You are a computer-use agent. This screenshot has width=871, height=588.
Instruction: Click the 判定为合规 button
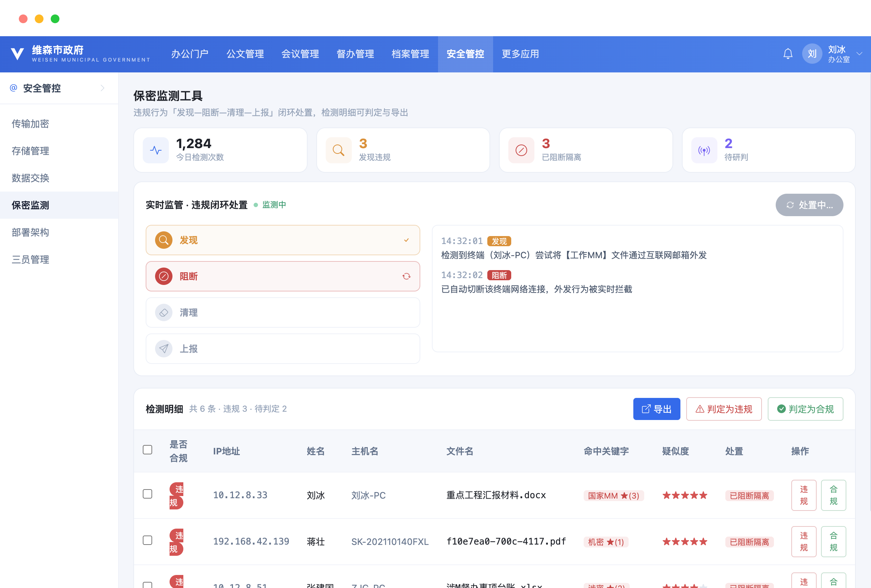coord(805,409)
